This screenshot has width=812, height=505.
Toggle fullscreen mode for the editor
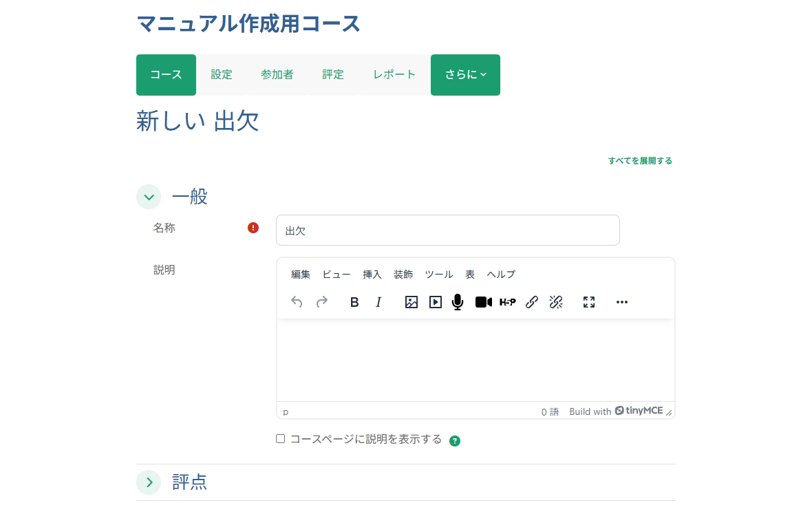click(x=588, y=302)
